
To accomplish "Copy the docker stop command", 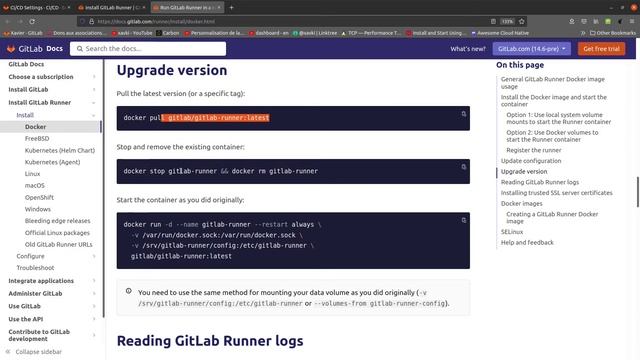I will [464, 167].
